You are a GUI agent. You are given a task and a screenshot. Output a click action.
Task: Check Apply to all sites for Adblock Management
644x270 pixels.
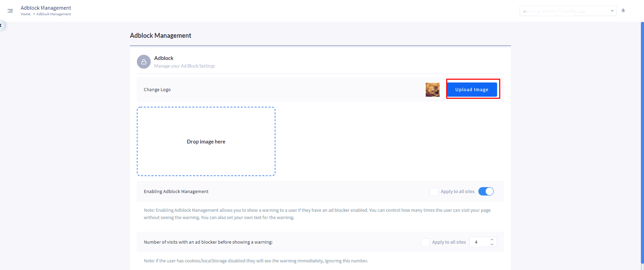click(x=434, y=192)
